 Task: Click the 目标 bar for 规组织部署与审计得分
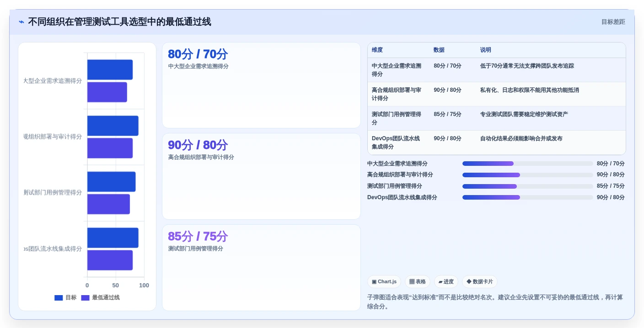113,126
